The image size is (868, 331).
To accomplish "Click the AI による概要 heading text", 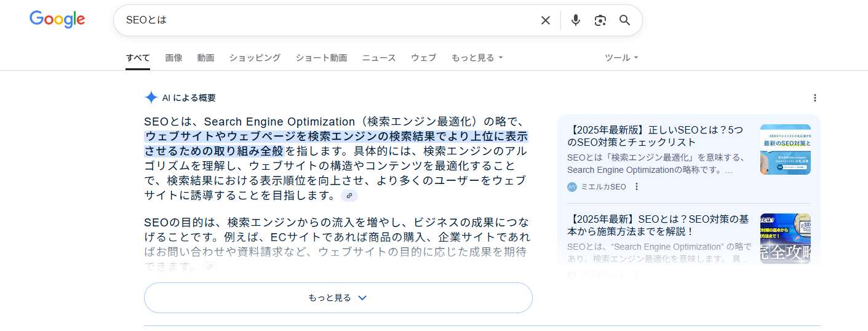I will click(189, 98).
